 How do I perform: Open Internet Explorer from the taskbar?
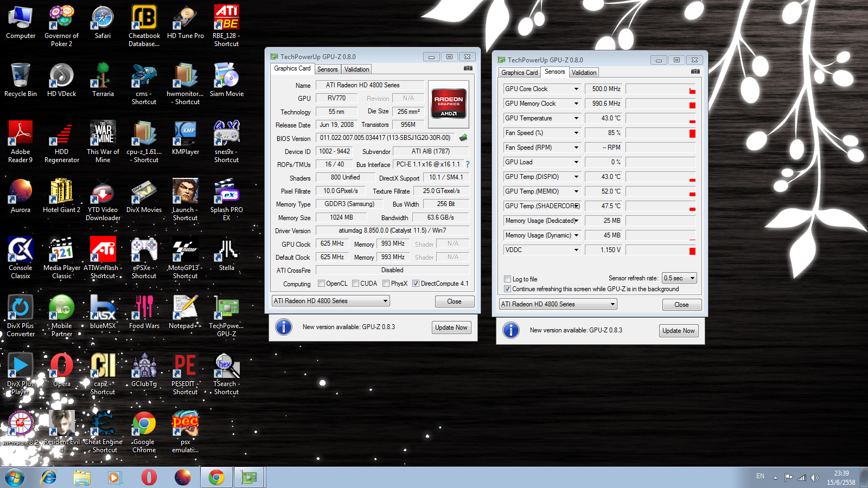[x=49, y=478]
